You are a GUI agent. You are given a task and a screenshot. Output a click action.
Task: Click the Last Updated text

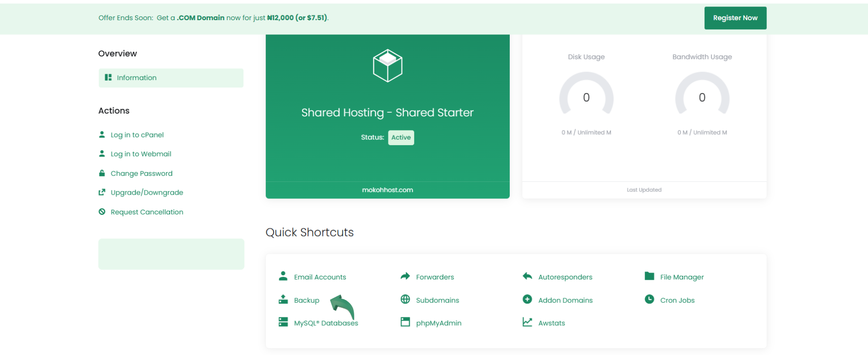[x=644, y=190]
